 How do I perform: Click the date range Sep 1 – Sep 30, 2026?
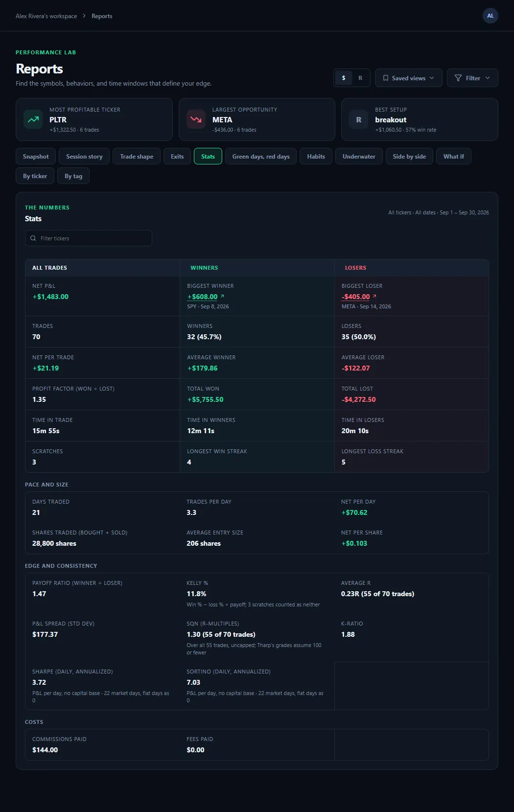[464, 212]
